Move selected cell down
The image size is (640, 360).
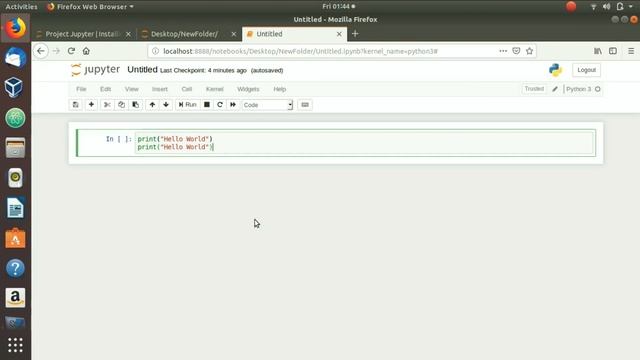(166, 105)
